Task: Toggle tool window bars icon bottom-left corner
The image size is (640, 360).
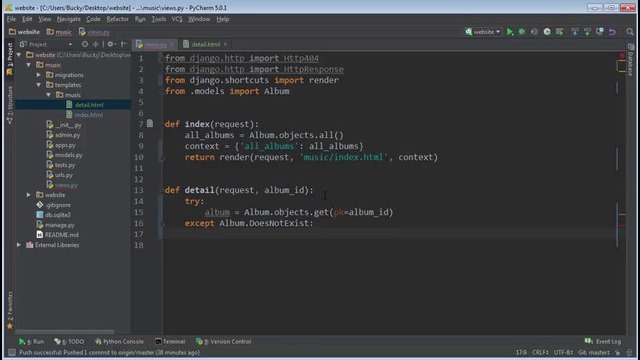Action: click(x=11, y=352)
